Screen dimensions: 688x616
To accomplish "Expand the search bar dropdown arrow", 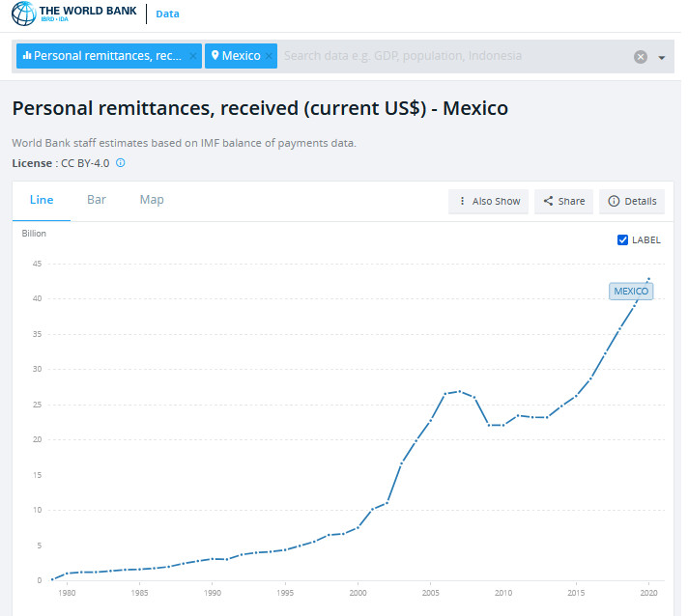I will click(x=662, y=58).
